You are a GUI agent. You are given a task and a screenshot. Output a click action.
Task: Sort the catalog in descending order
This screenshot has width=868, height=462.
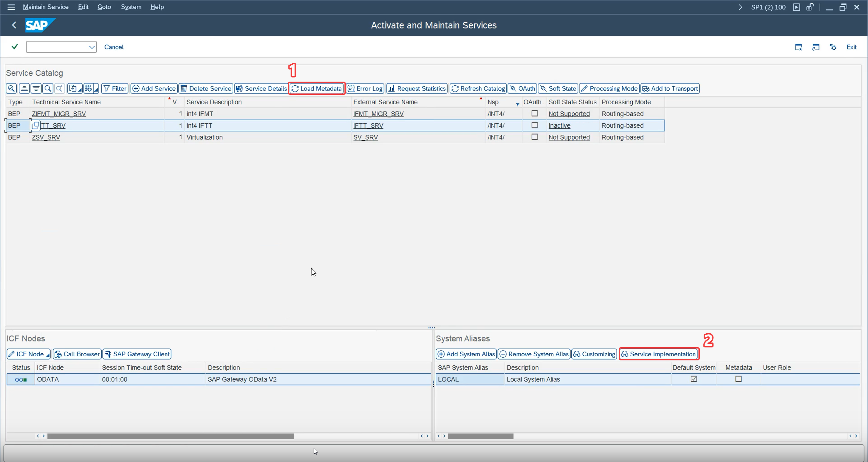click(x=36, y=88)
